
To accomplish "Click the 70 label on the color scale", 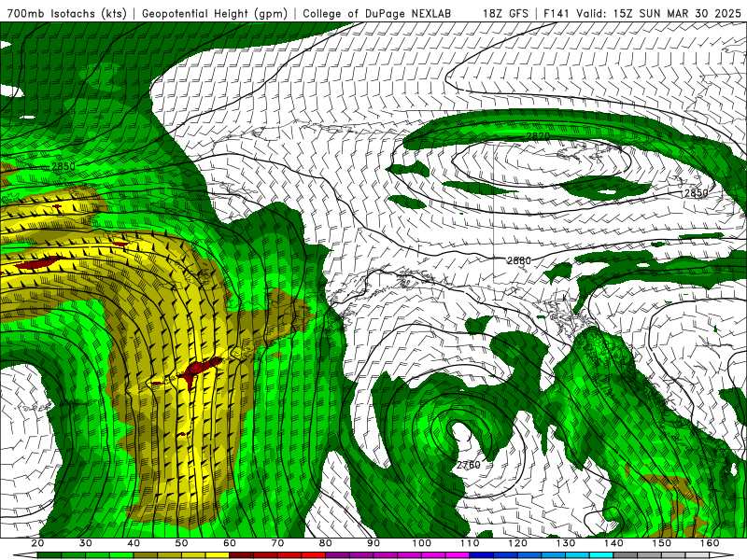I will (x=277, y=543).
